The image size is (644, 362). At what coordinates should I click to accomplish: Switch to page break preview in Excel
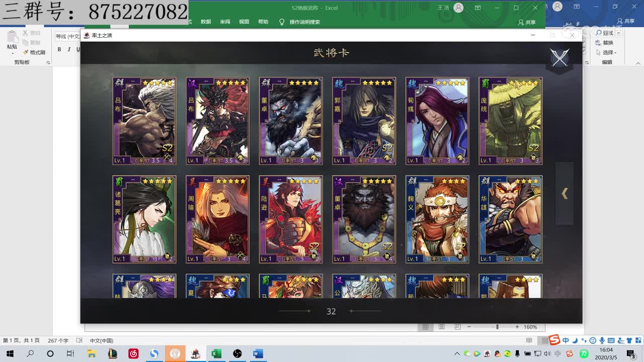(x=457, y=327)
